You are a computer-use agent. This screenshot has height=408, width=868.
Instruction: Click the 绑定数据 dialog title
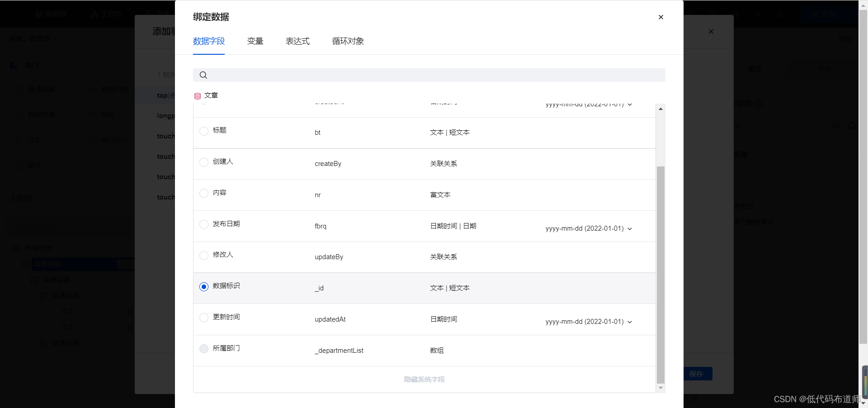[211, 17]
